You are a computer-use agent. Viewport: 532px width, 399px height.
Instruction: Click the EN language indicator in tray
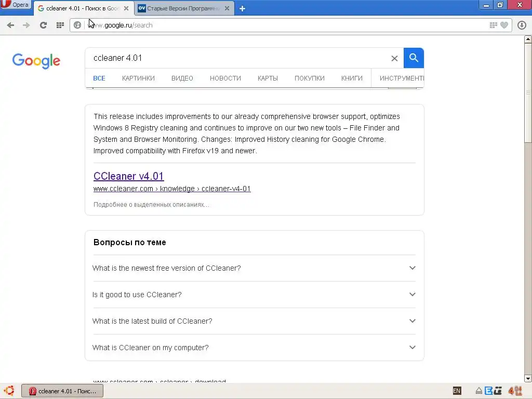tap(457, 391)
